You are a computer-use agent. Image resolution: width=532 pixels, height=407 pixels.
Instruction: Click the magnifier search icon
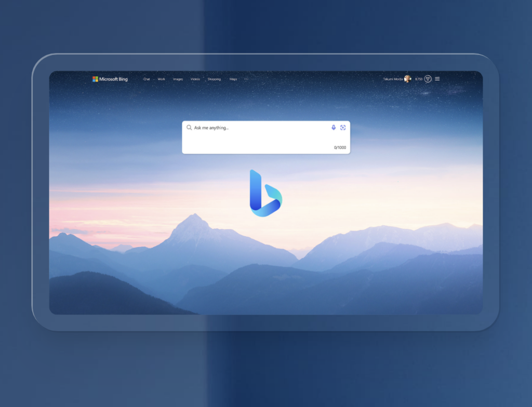point(189,128)
